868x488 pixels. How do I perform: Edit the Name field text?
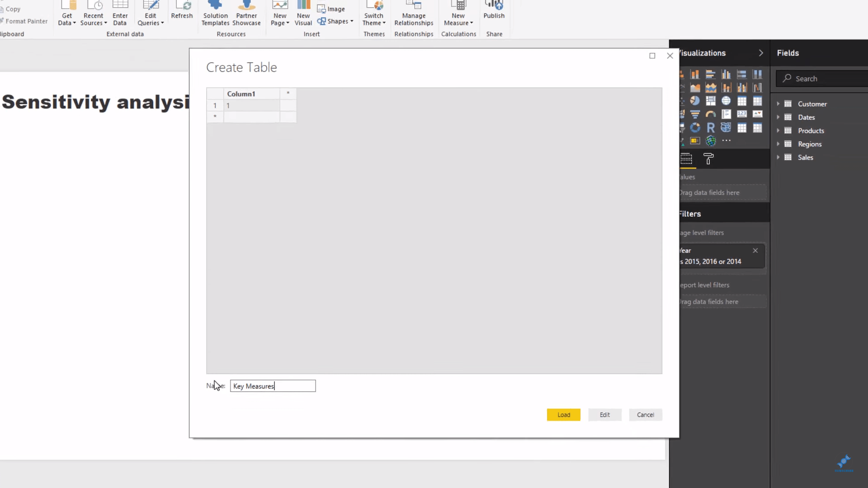pos(273,386)
